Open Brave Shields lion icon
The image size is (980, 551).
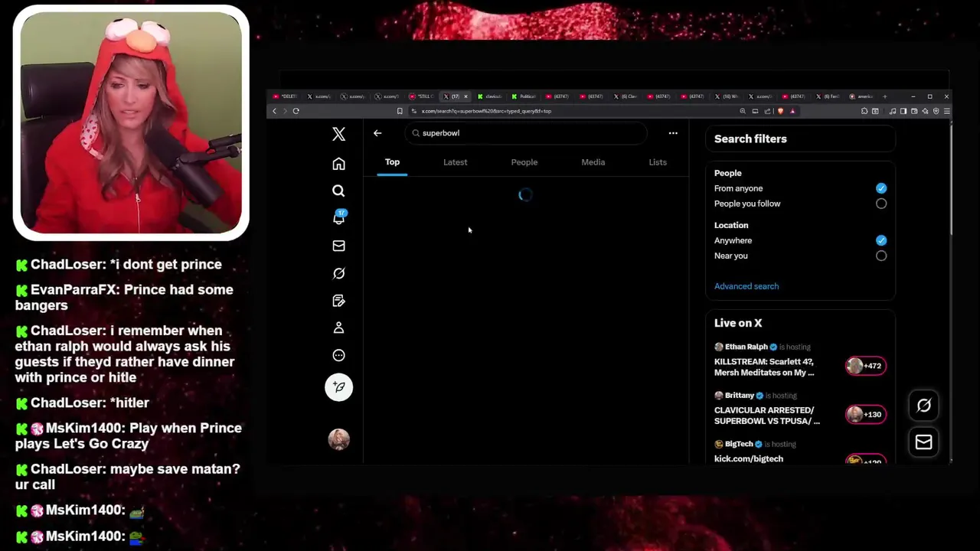tap(780, 111)
